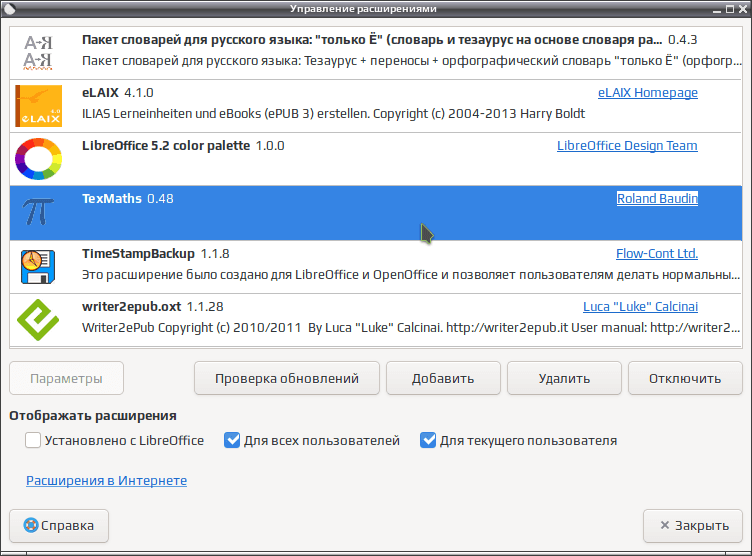The height and width of the screenshot is (556, 752).
Task: Click the TexMaths pi icon
Action: (x=38, y=212)
